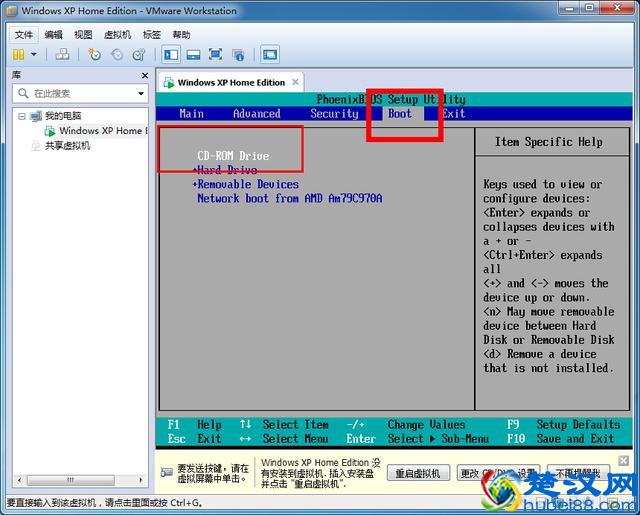Open the snapshot manager wrench-clock icon
The height and width of the screenshot is (515, 640).
[x=139, y=54]
